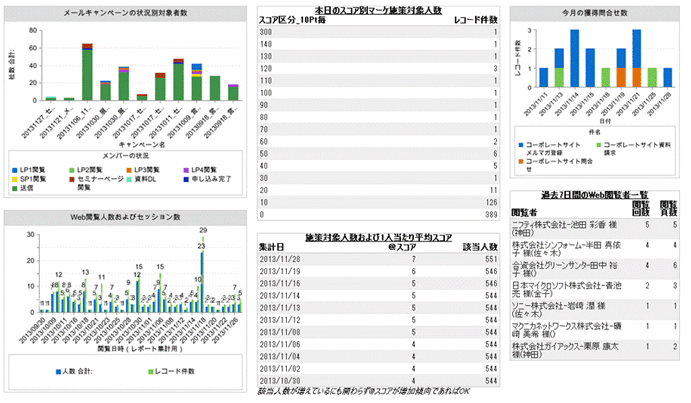This screenshot has width=691, height=403.
Task: Click the data label 23 in Web chart
Action: (201, 246)
